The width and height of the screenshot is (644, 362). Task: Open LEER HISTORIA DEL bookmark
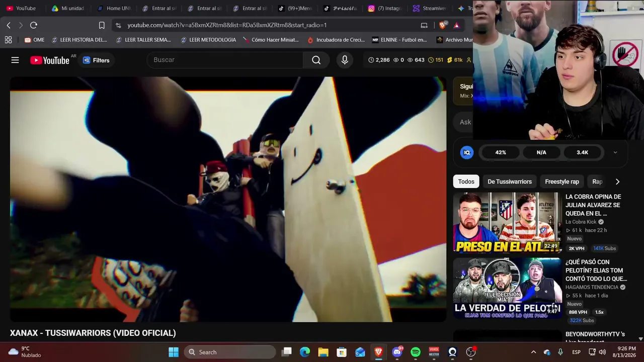tap(79, 40)
